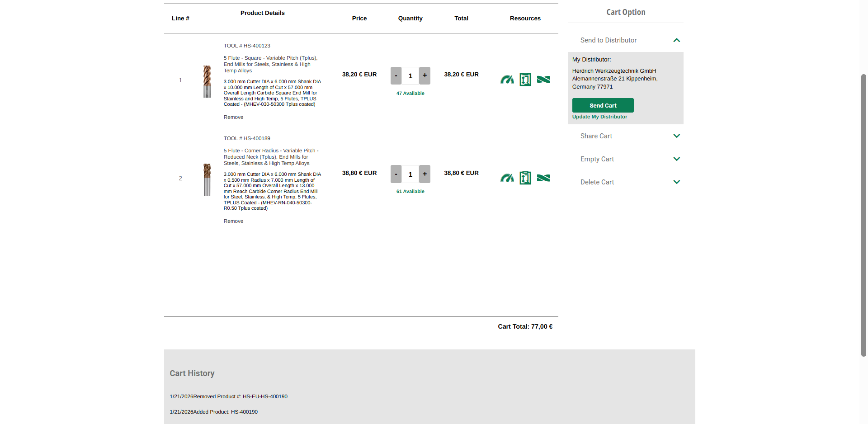The image size is (868, 424).
Task: Click the HS-400189 end mill product image
Action: click(207, 179)
